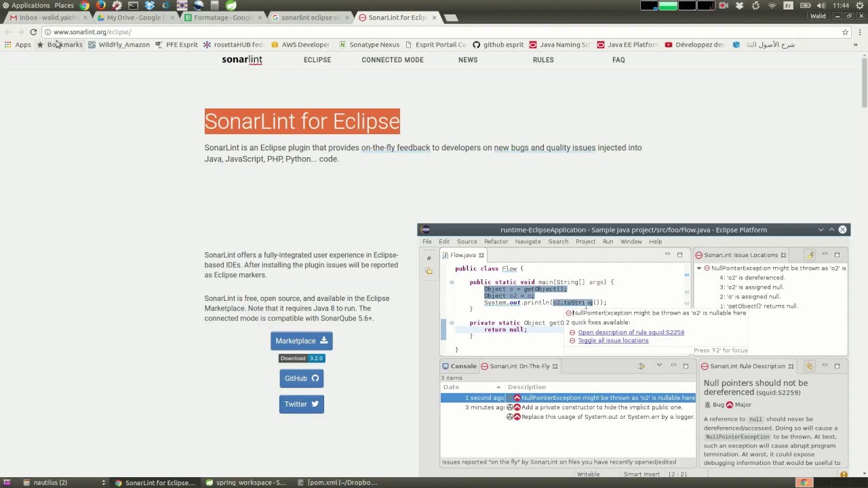Viewport: 868px width, 488px height.
Task: Launch Chrome from the top panel
Action: click(x=84, y=5)
